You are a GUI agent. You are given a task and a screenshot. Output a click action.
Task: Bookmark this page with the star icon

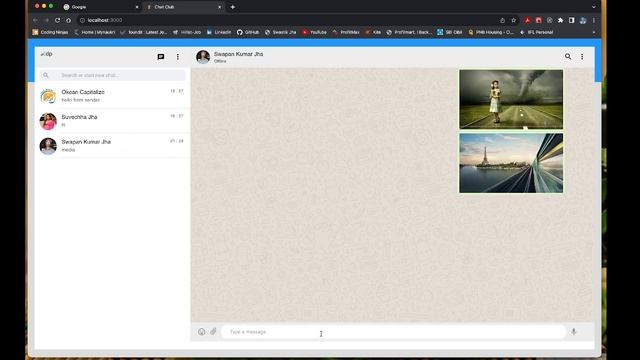click(513, 20)
